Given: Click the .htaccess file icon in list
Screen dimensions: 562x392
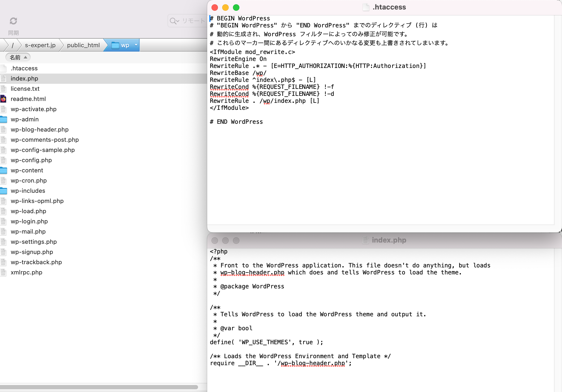Looking at the screenshot, I should coord(3,68).
